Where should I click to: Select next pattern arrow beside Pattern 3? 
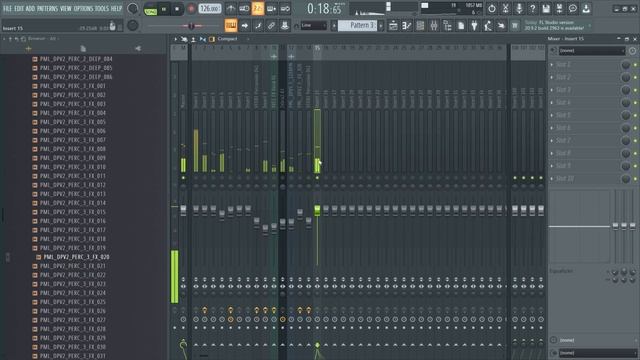381,26
